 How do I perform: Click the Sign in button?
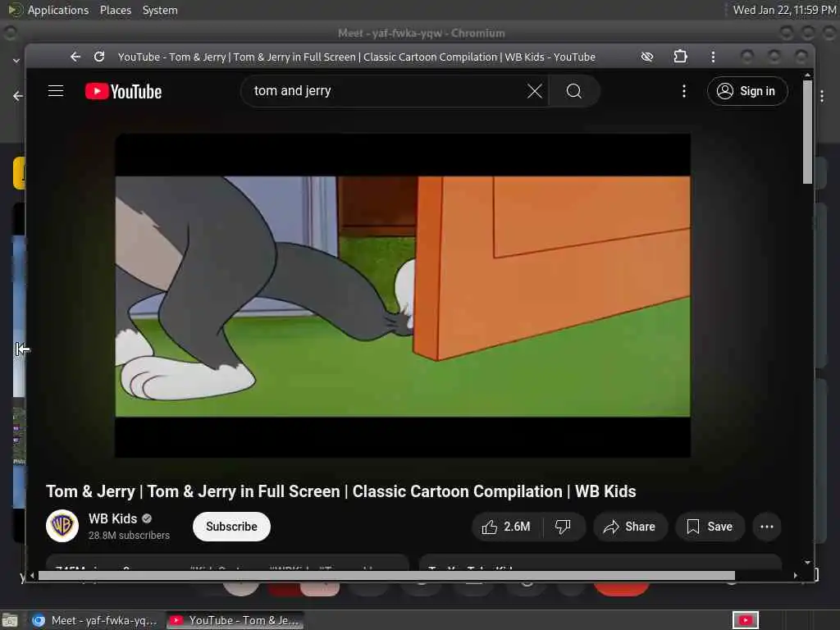(747, 91)
